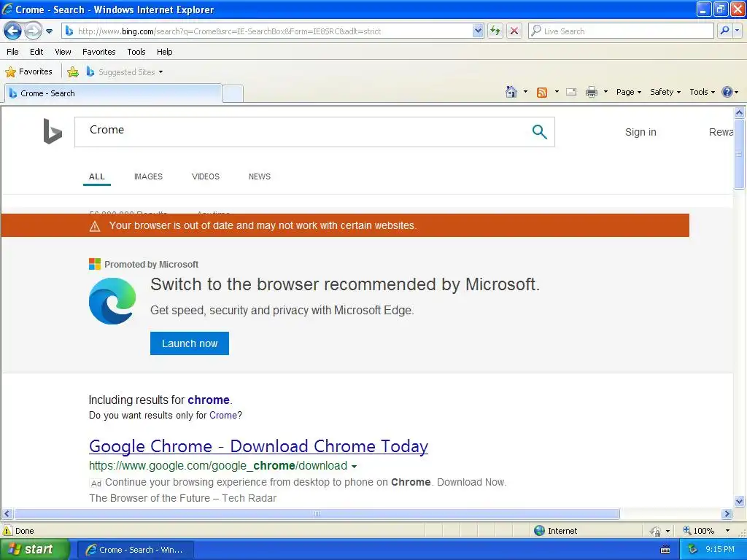747x560 pixels.
Task: Open Suggested Sites dropdown
Action: click(x=125, y=72)
